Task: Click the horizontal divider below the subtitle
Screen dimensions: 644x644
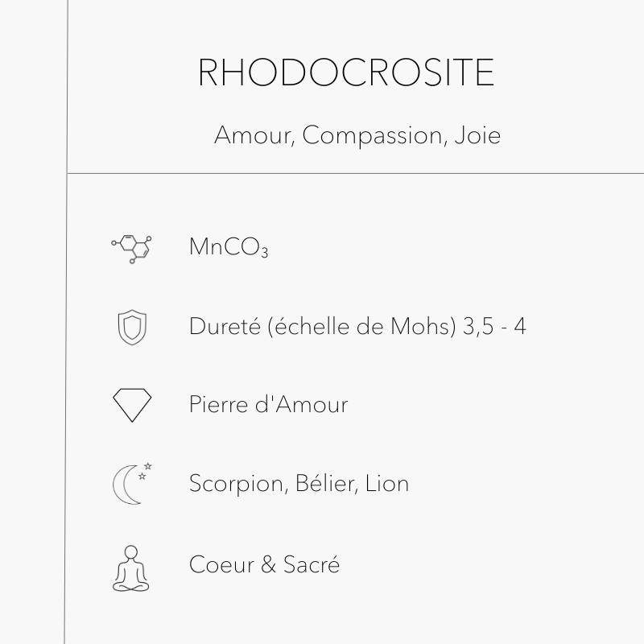Action: [x=354, y=173]
